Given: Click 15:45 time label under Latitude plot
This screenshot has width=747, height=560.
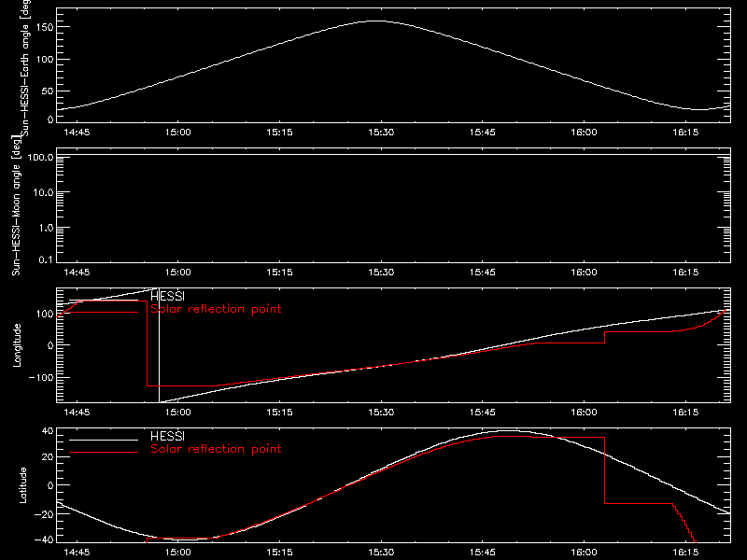Looking at the screenshot, I should click(483, 553).
